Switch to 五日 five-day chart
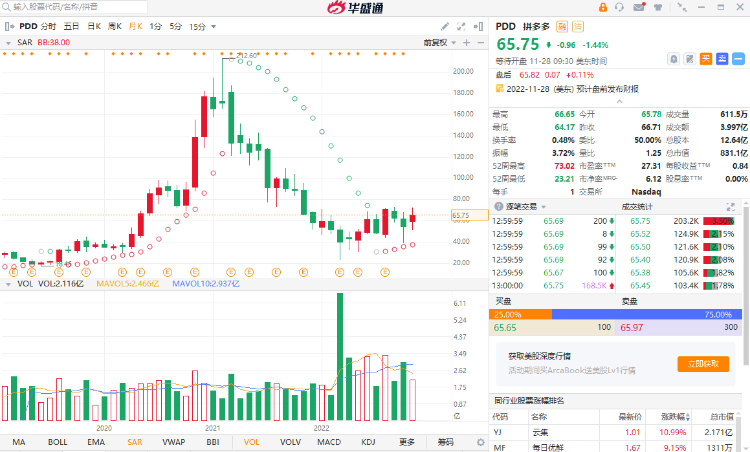 tap(71, 26)
